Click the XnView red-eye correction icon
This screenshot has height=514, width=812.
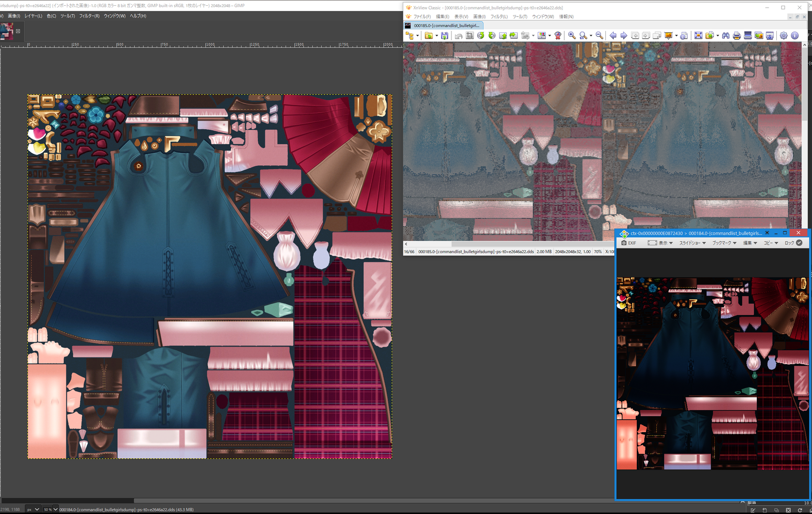(x=558, y=36)
